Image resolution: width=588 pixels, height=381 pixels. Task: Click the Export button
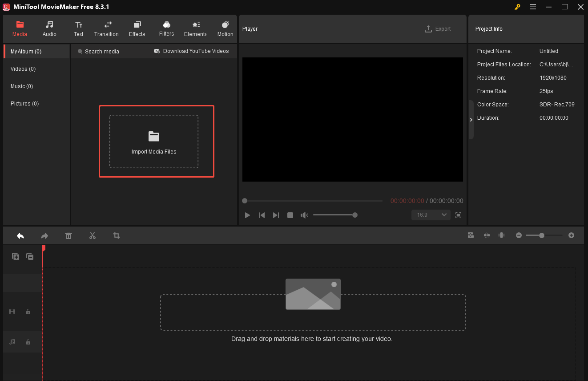438,28
